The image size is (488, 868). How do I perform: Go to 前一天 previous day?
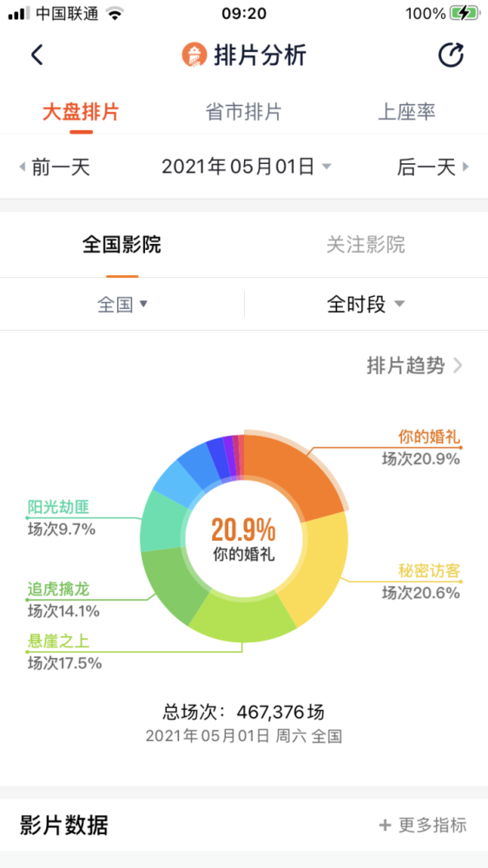61,167
